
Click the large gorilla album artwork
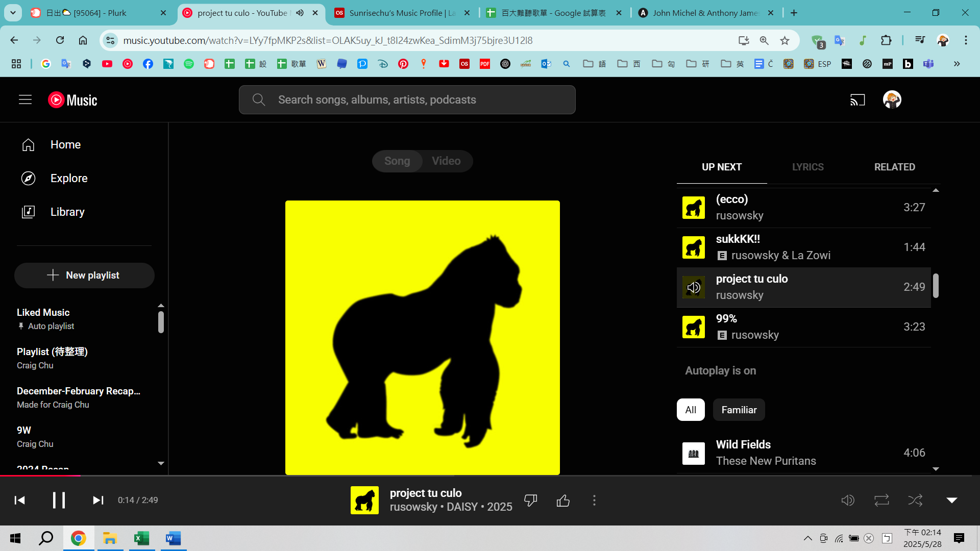(423, 338)
